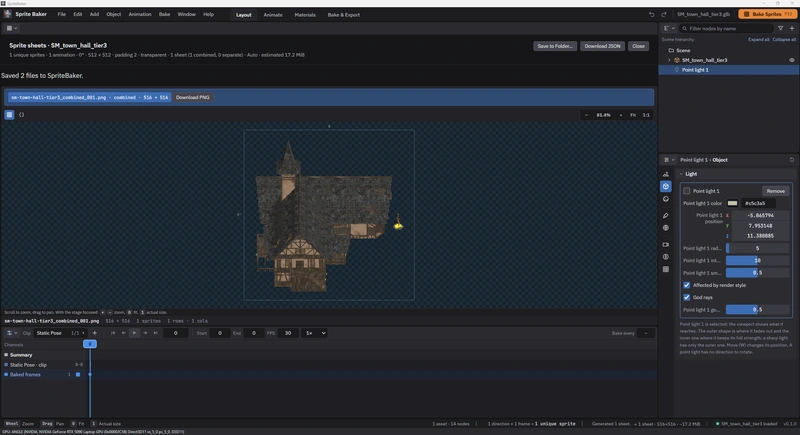Click the Bake Sprites button
Screen dimensions: 800x435
tap(767, 14)
